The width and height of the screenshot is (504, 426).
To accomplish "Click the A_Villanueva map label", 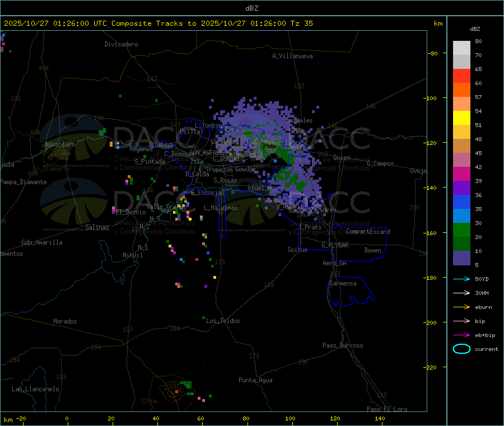I will coord(292,56).
